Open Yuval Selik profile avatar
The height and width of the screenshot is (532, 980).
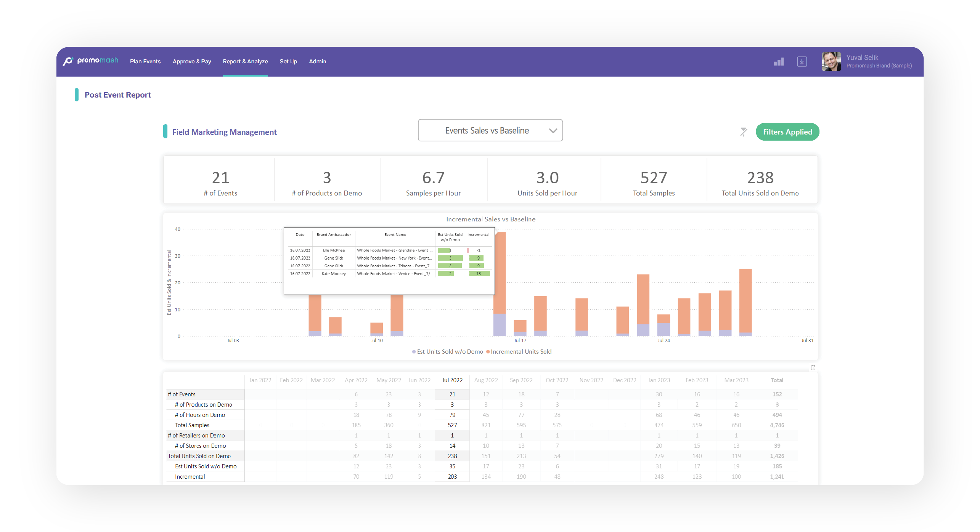pos(831,61)
